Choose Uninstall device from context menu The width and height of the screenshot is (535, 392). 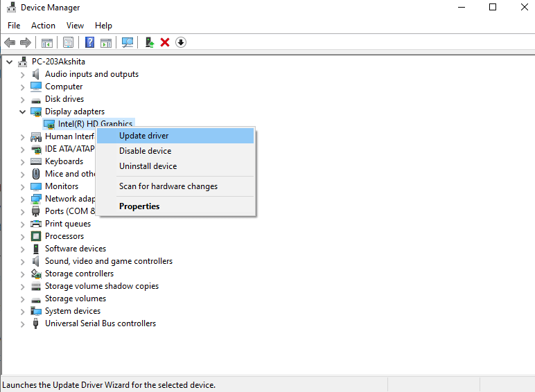(175, 166)
